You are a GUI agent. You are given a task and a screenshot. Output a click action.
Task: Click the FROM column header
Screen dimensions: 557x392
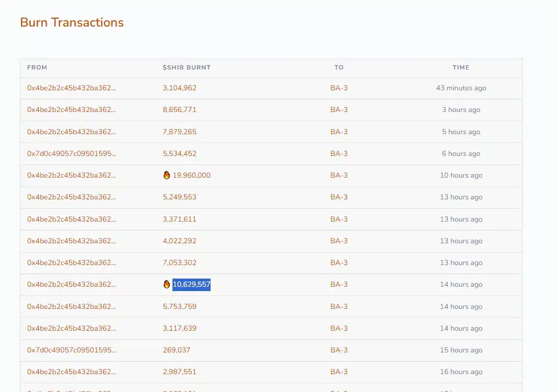pyautogui.click(x=37, y=68)
